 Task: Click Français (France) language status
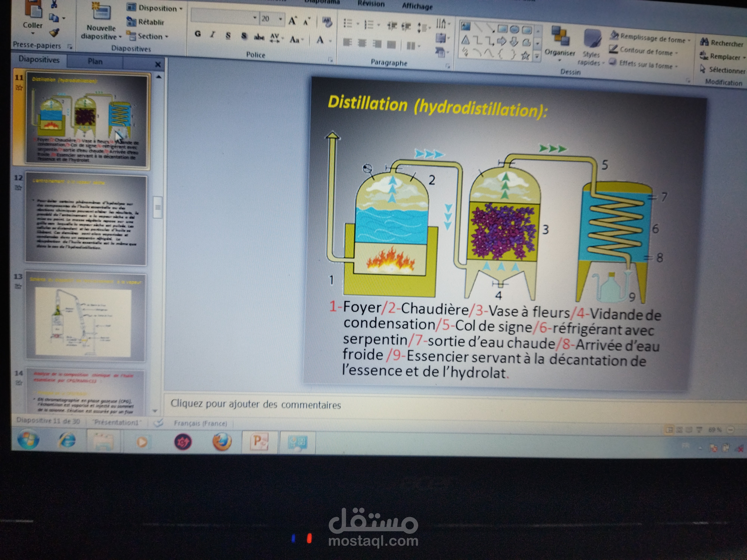click(200, 423)
